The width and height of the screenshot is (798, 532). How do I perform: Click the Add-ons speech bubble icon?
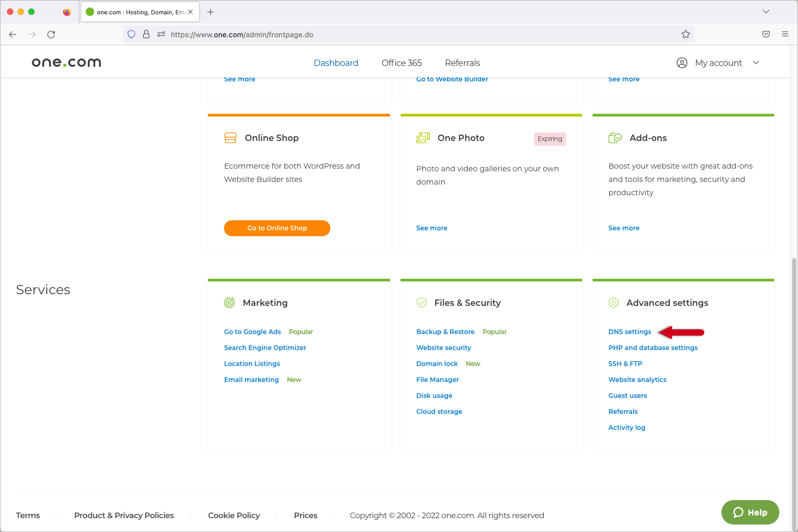click(x=615, y=137)
